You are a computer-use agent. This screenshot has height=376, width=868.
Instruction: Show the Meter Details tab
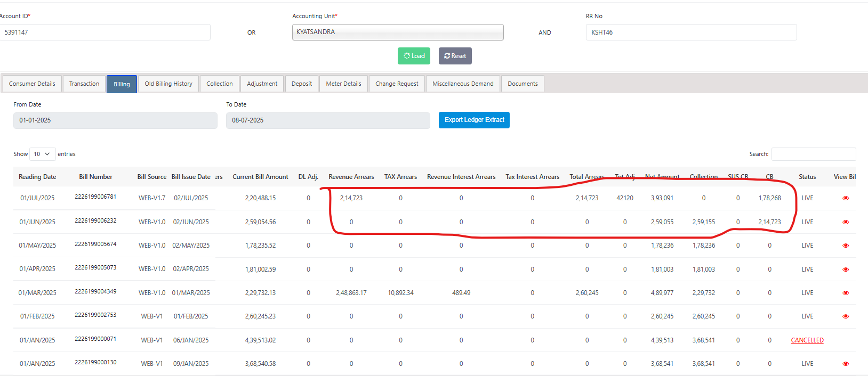pos(344,84)
